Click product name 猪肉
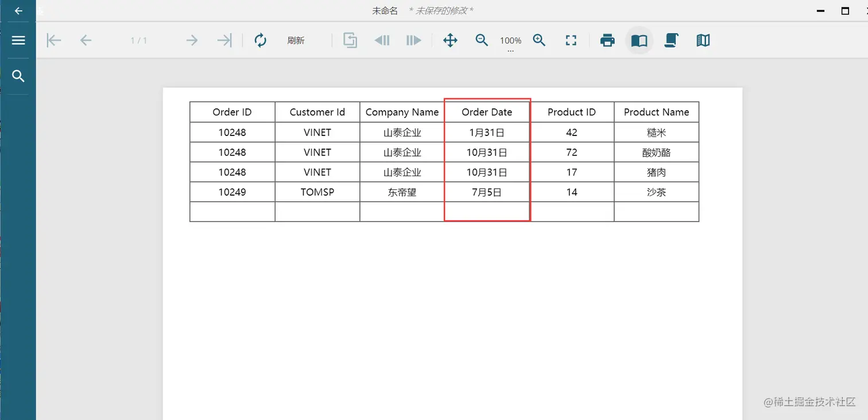 [657, 172]
